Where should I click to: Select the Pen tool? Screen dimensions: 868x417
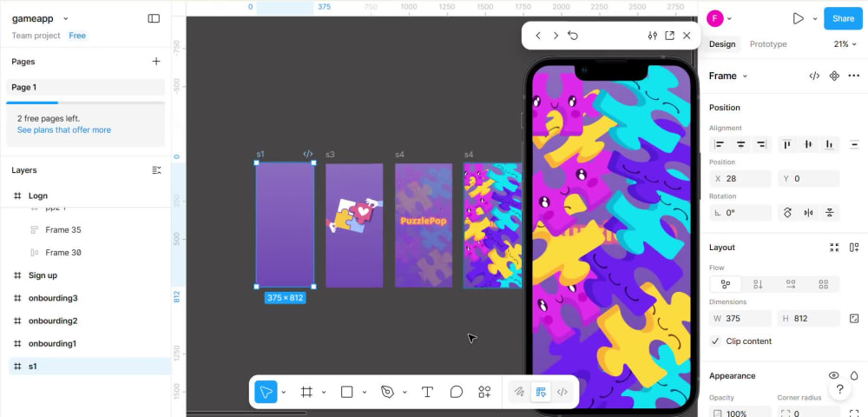click(387, 392)
